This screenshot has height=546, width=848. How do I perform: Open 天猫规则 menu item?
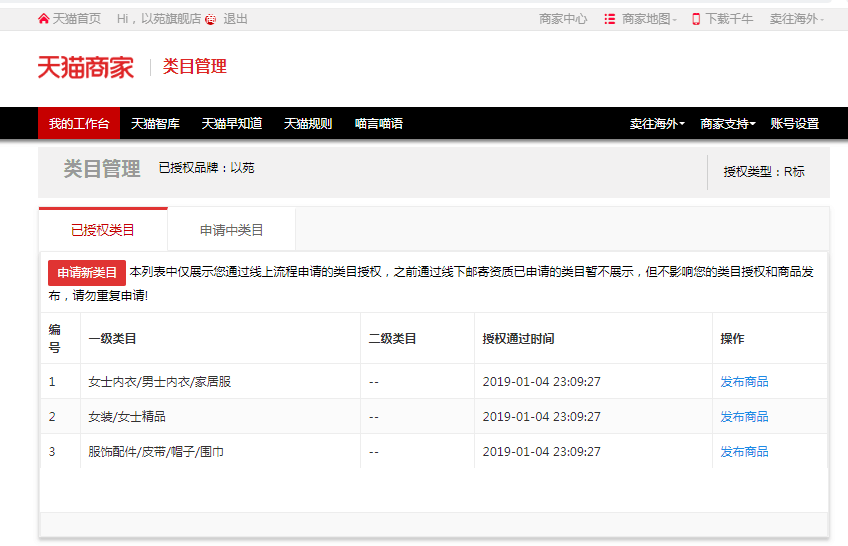[x=308, y=124]
